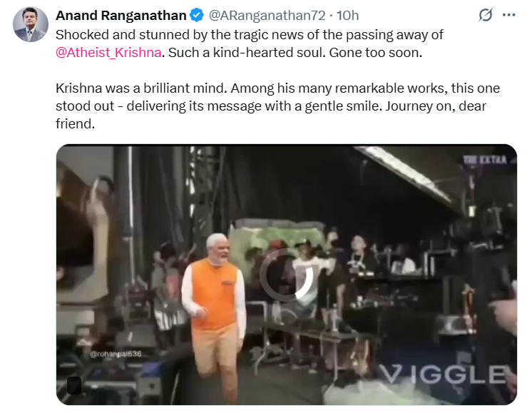
Task: Click the black duration badge on video
Action: pyautogui.click(x=74, y=385)
